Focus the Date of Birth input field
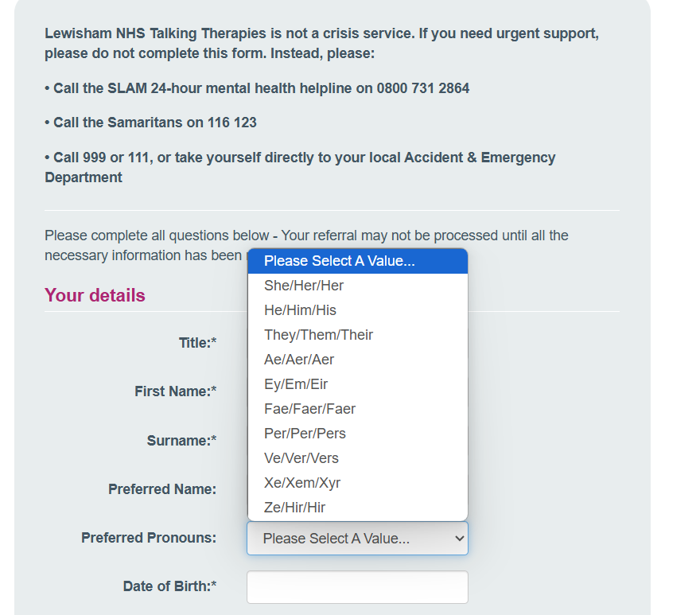700x615 pixels. (x=357, y=587)
